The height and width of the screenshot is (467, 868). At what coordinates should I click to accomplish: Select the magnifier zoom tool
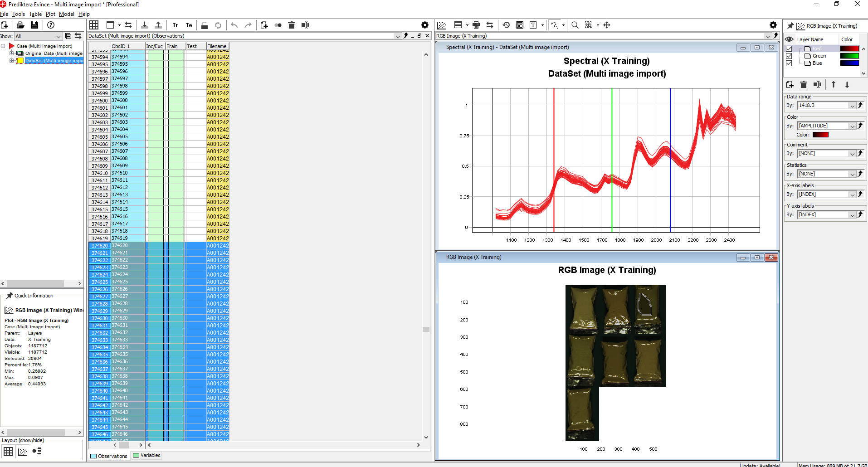point(575,25)
